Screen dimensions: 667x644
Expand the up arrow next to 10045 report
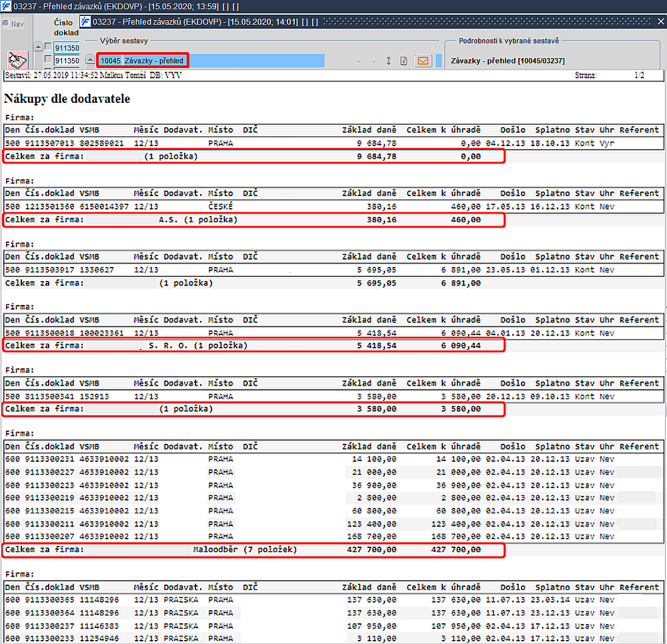91,61
